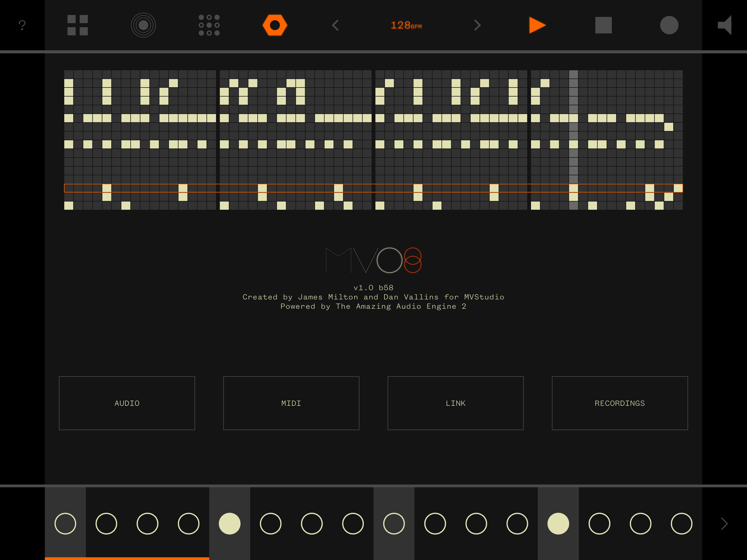Click the version text "v1.0 b58"
747x560 pixels.
point(373,287)
